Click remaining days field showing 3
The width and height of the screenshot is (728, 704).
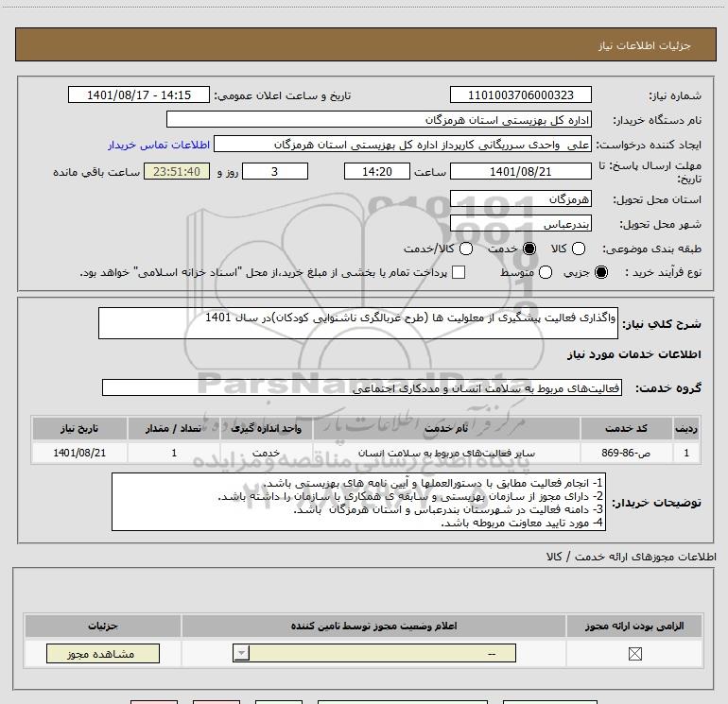click(x=275, y=171)
